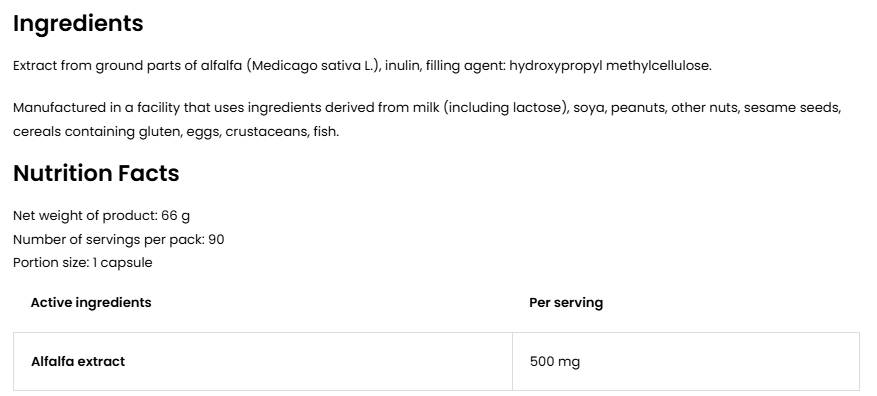Click the words hydroxypropyl methylcellulose
This screenshot has height=396, width=877.
click(x=610, y=67)
